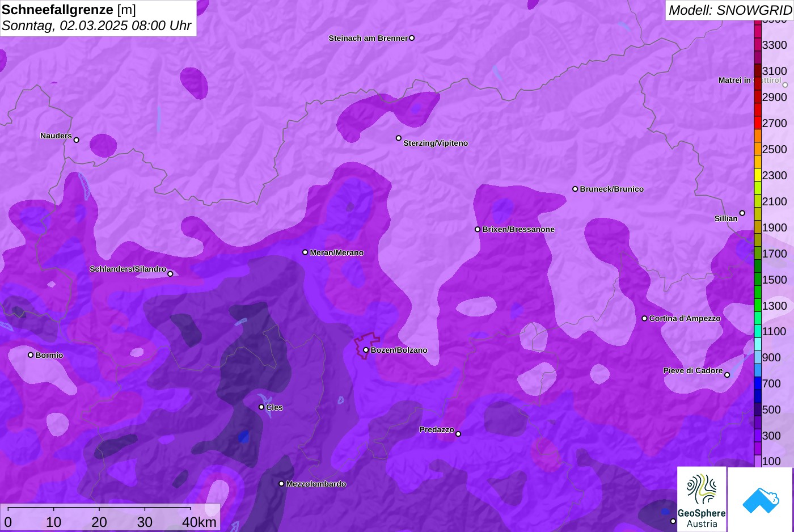This screenshot has height=532, width=794.
Task: Click the green 1500 legend color
Action: [758, 280]
